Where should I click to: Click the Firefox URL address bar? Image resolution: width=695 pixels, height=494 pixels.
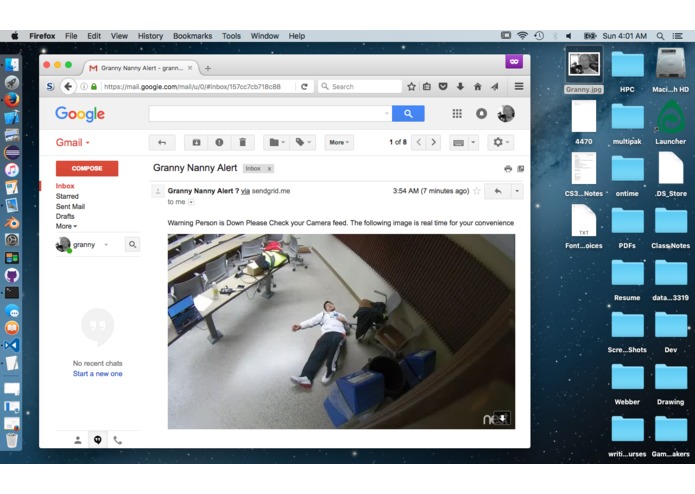pos(195,86)
